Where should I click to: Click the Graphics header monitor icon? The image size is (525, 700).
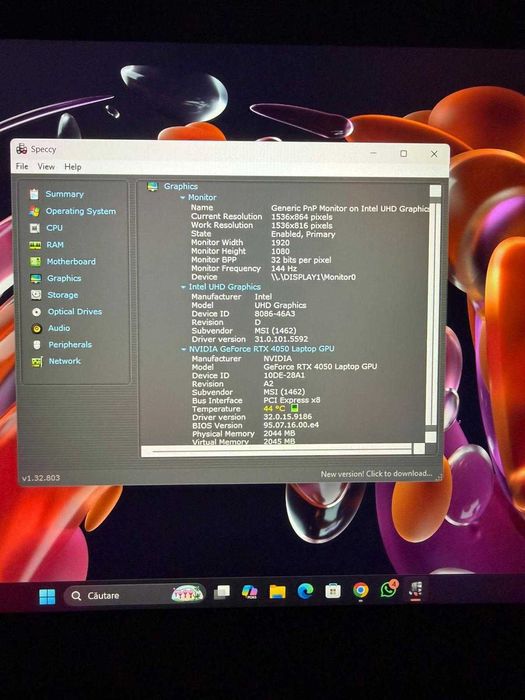tap(153, 187)
